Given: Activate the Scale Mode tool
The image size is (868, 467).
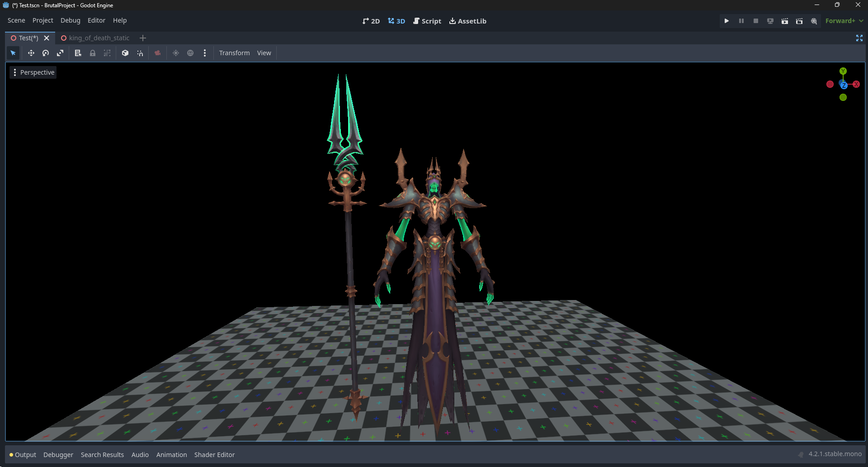Looking at the screenshot, I should [60, 53].
